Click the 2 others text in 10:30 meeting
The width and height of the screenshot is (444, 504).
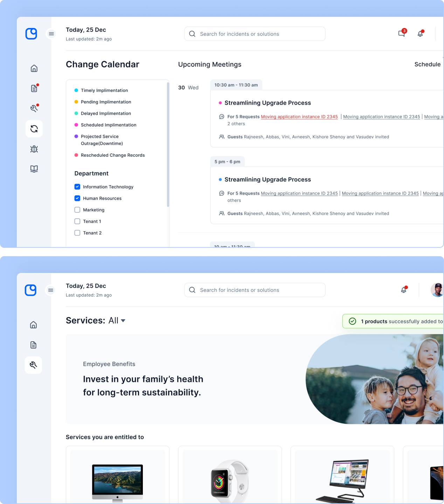coord(236,124)
